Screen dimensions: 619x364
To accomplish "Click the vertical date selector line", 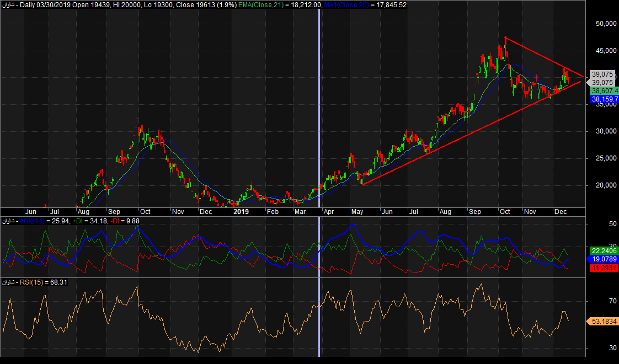I will point(319,181).
